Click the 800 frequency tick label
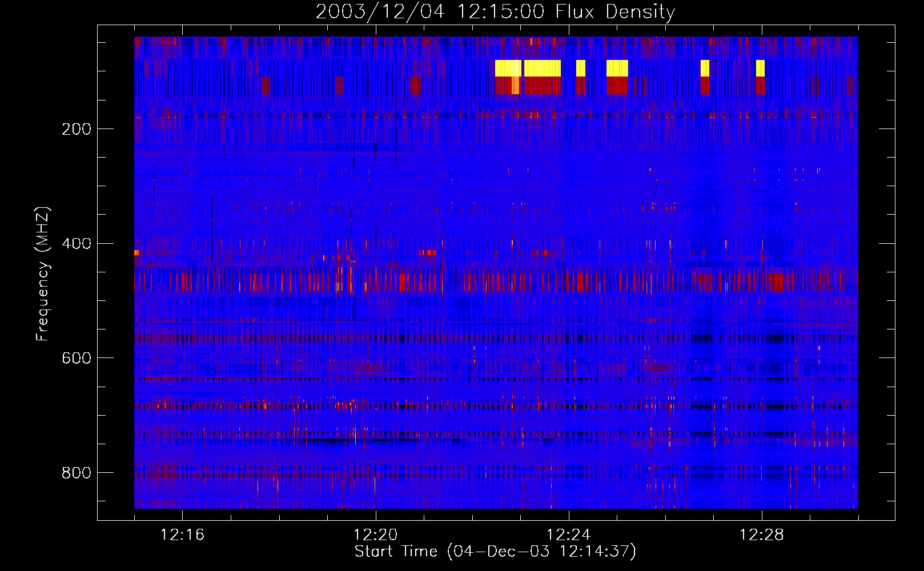The width and height of the screenshot is (924, 571). pos(77,473)
